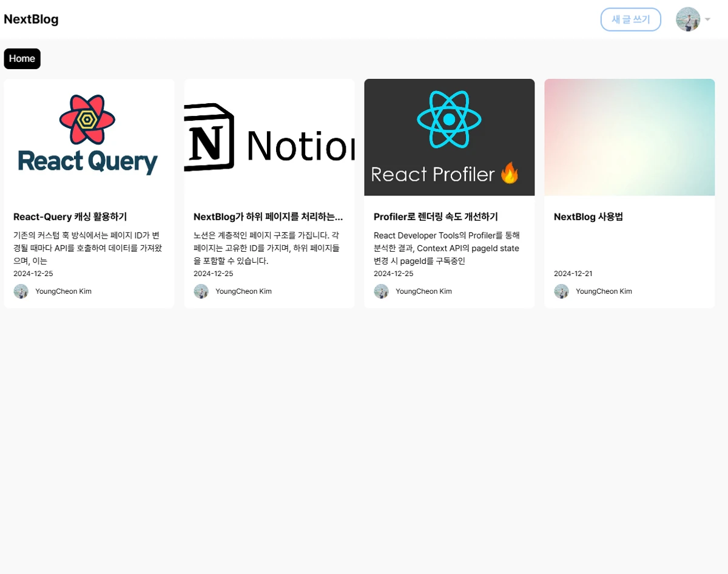The height and width of the screenshot is (574, 728).
Task: Click author avatar on Profiler card
Action: point(381,291)
